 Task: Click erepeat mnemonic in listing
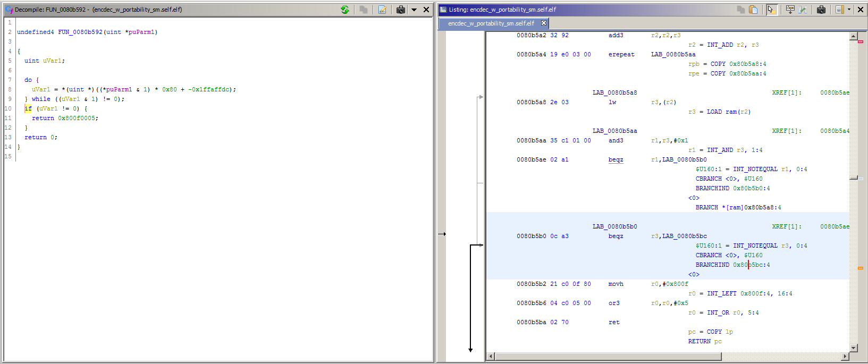point(621,54)
